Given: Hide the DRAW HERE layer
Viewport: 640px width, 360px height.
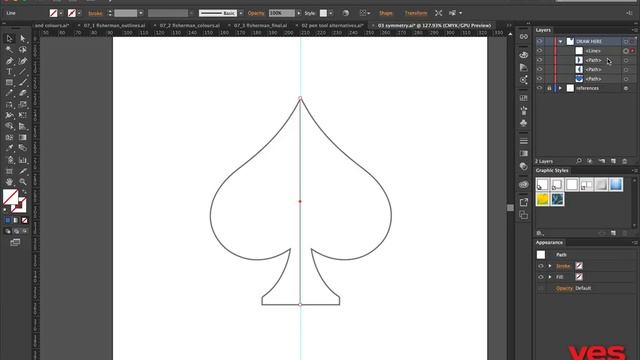Looking at the screenshot, I should tap(540, 41).
